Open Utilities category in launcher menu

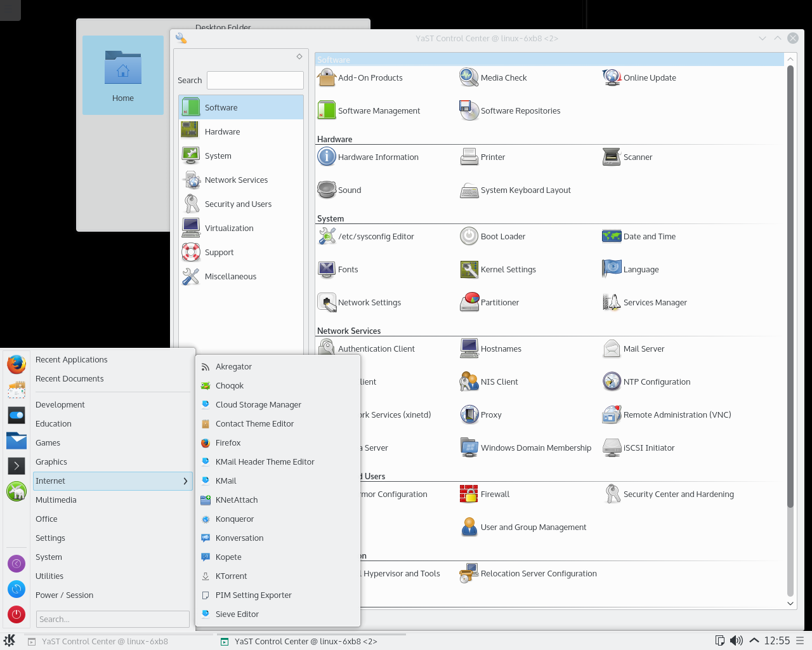pyautogui.click(x=112, y=576)
